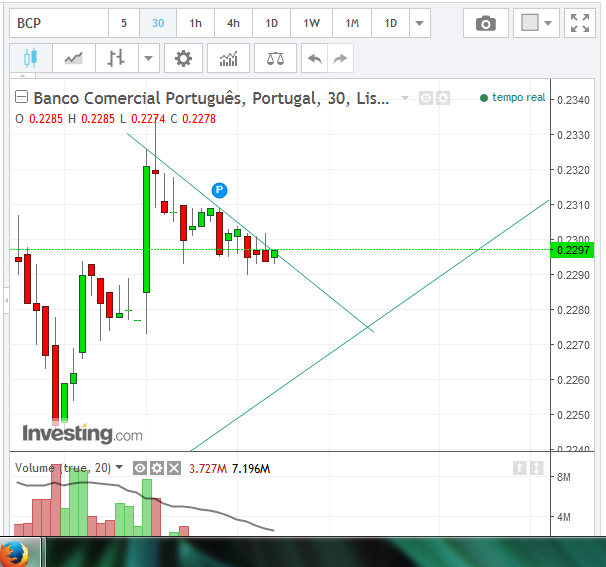This screenshot has height=567, width=606.
Task: Select the first 1D interval button
Action: 271,23
